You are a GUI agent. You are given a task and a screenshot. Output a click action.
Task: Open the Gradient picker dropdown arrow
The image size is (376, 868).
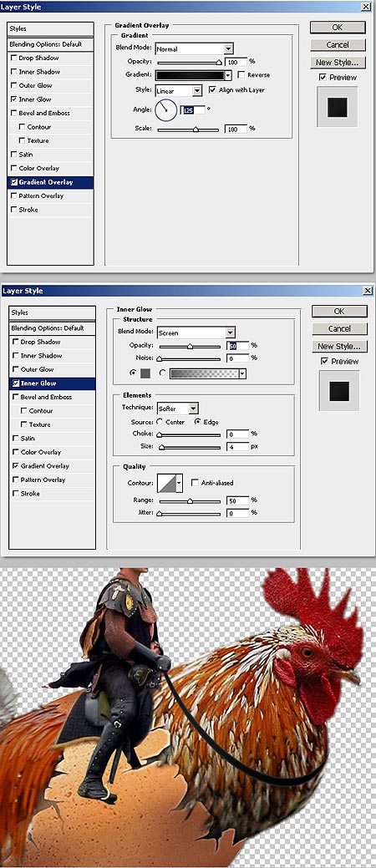(227, 75)
